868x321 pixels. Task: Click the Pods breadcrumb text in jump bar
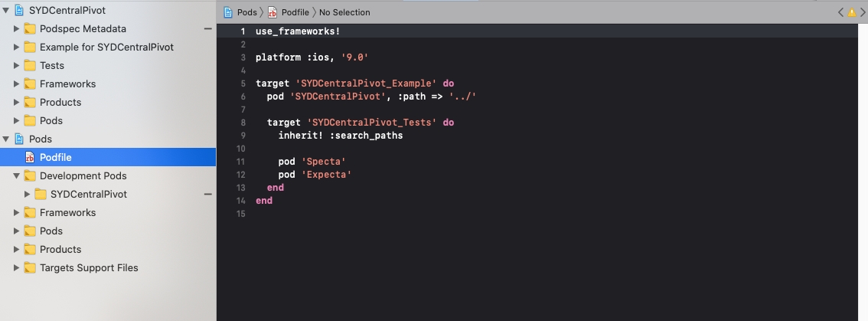246,12
